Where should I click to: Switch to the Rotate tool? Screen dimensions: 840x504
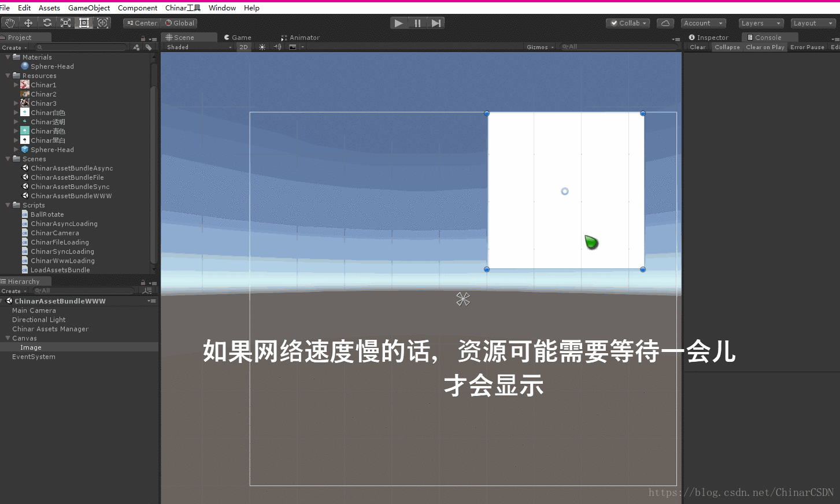click(47, 23)
